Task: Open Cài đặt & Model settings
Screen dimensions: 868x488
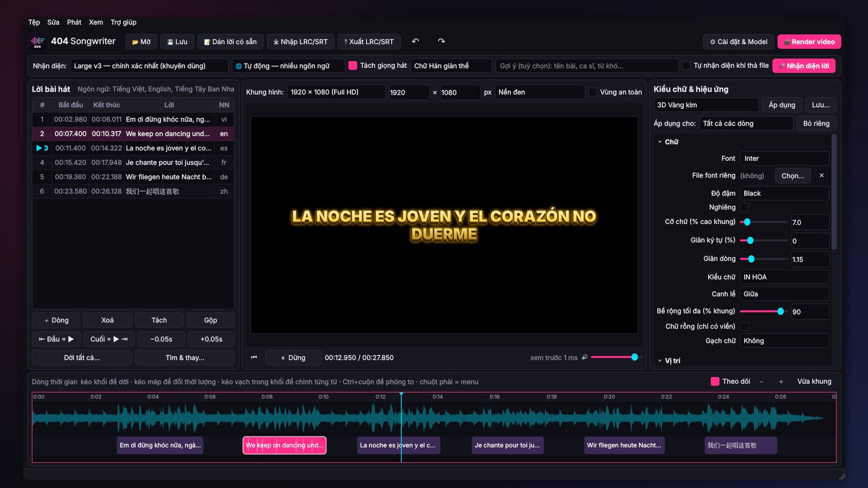Action: [738, 42]
